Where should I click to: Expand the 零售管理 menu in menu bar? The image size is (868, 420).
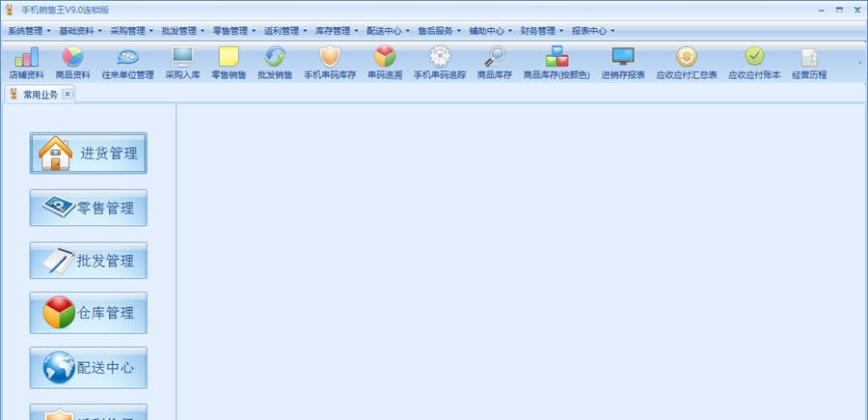(x=234, y=31)
